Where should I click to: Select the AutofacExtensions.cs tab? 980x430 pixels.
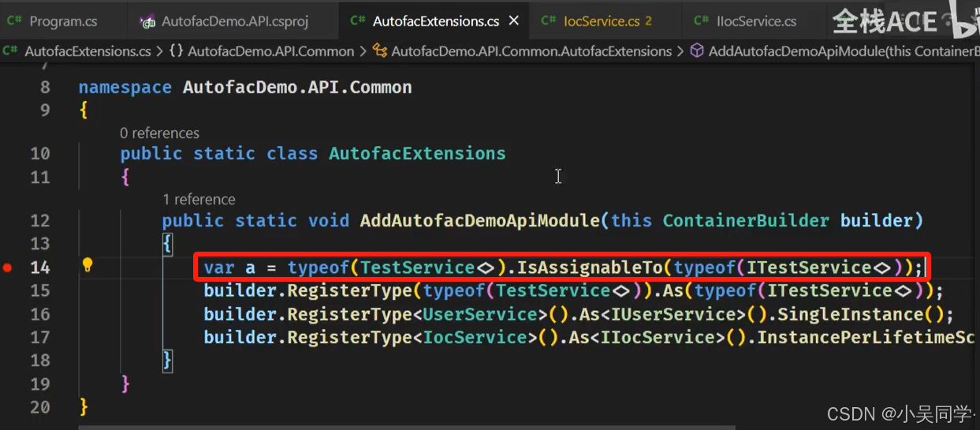(x=436, y=21)
